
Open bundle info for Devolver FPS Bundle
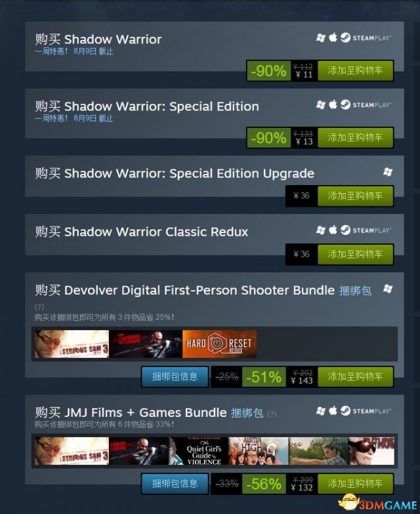coord(175,377)
